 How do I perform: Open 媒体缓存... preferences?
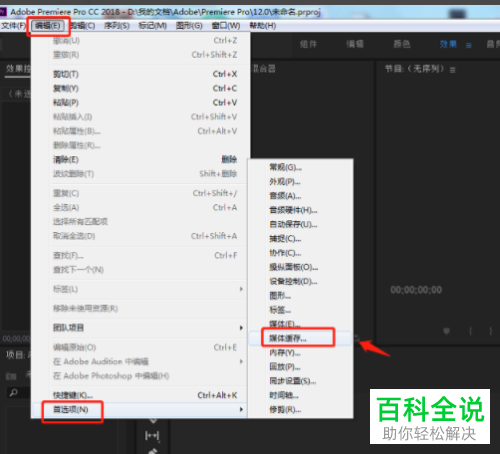coord(300,338)
